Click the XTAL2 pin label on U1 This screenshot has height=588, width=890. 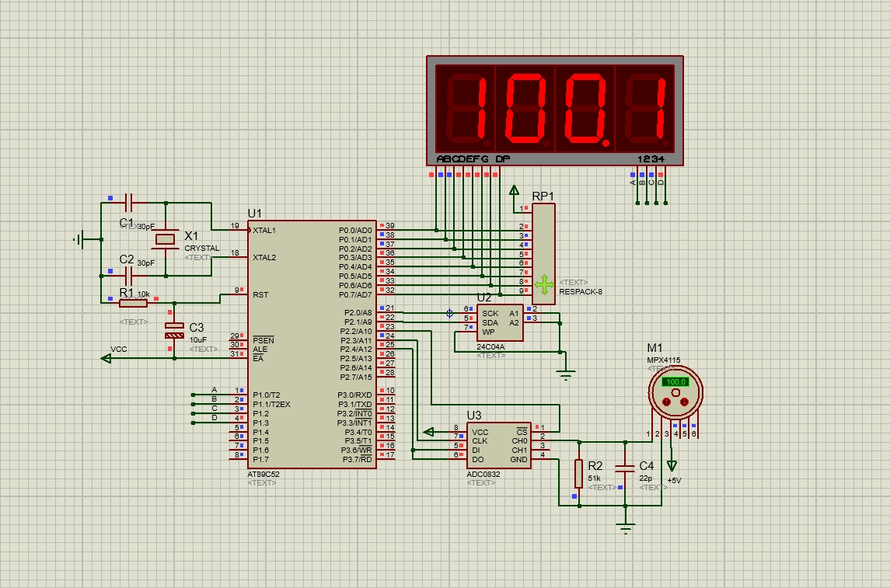(264, 257)
